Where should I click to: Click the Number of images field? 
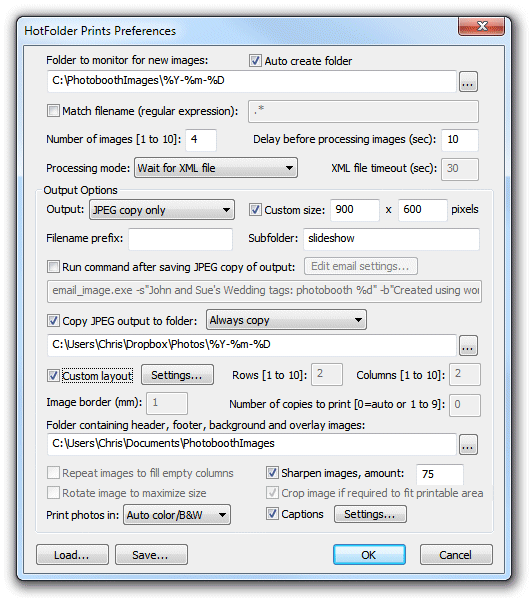pos(201,140)
